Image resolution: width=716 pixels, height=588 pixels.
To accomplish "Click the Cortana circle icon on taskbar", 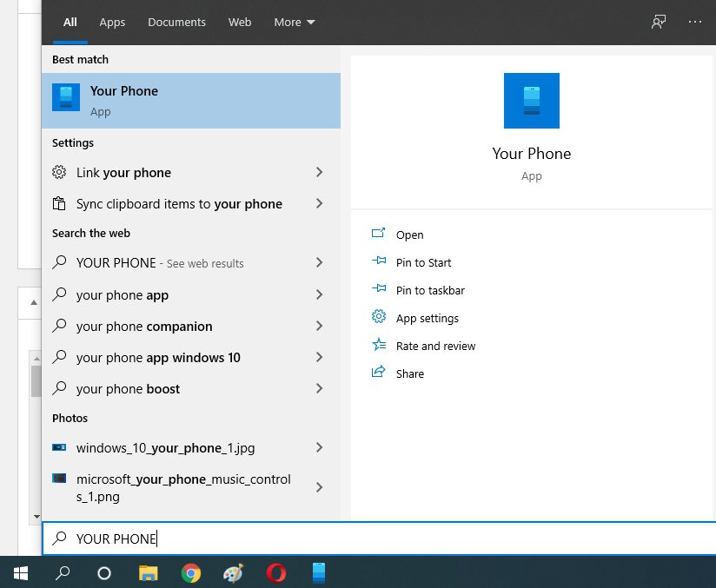I will pyautogui.click(x=103, y=573).
